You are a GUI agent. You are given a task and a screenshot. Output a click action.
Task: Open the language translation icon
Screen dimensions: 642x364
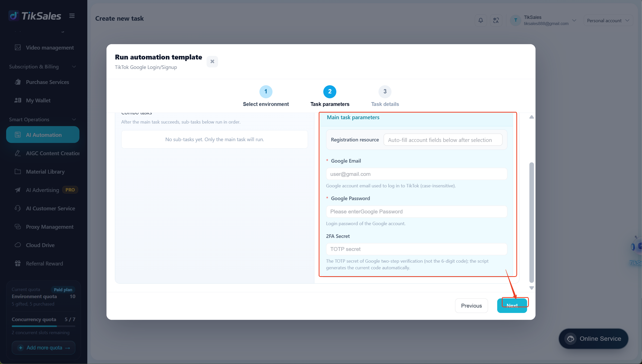point(496,20)
